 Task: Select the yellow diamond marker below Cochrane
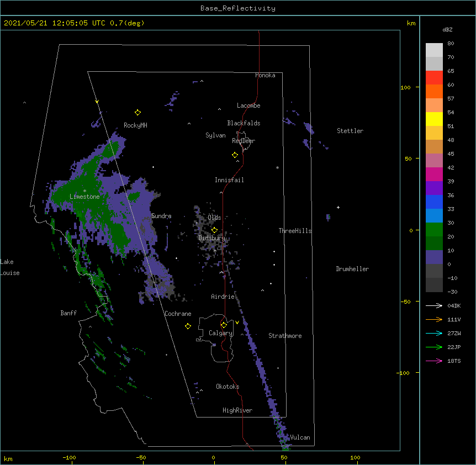click(188, 326)
